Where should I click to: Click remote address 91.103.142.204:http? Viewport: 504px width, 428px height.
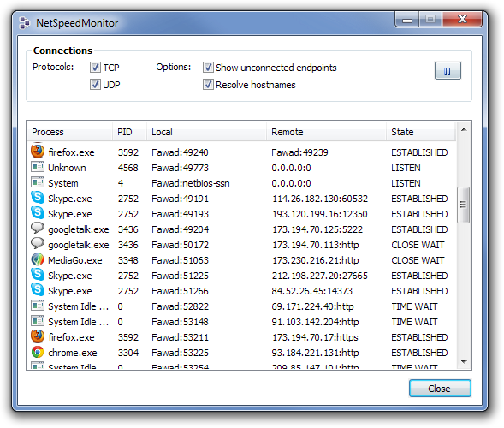tap(315, 322)
